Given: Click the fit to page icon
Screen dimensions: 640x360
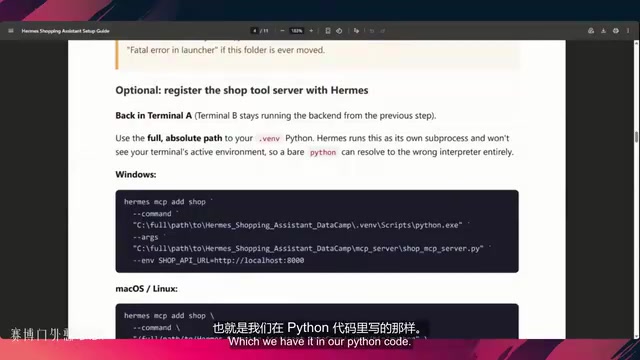Looking at the screenshot, I should (328, 31).
